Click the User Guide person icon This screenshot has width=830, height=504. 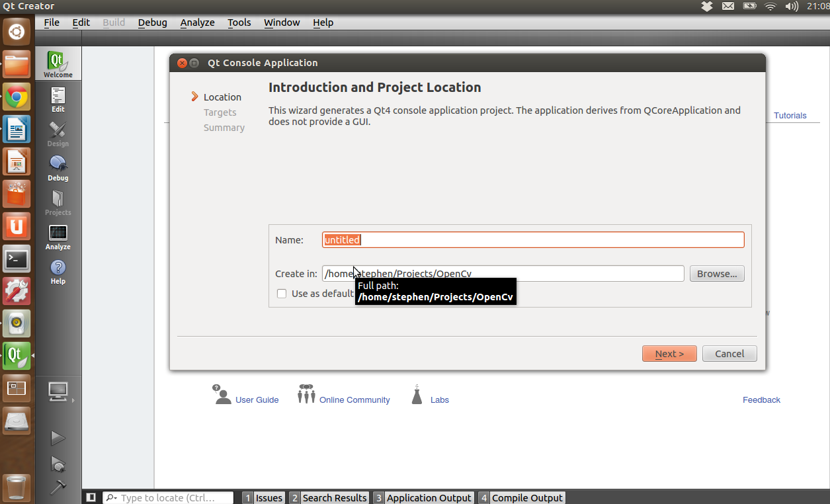221,394
